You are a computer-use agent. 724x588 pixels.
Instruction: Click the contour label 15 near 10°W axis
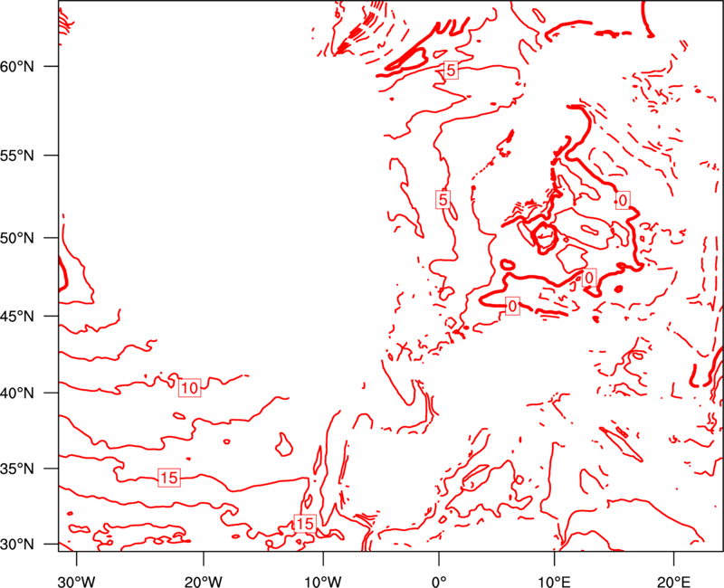[305, 524]
